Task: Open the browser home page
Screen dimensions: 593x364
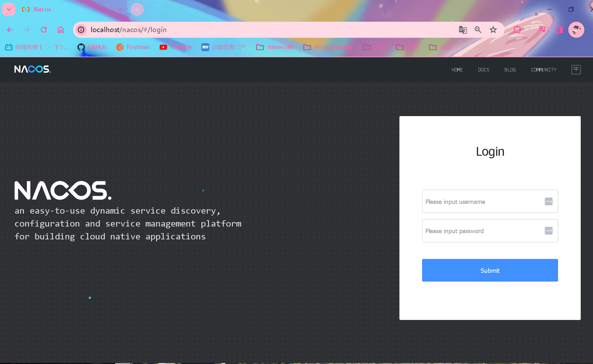Action: (x=61, y=30)
